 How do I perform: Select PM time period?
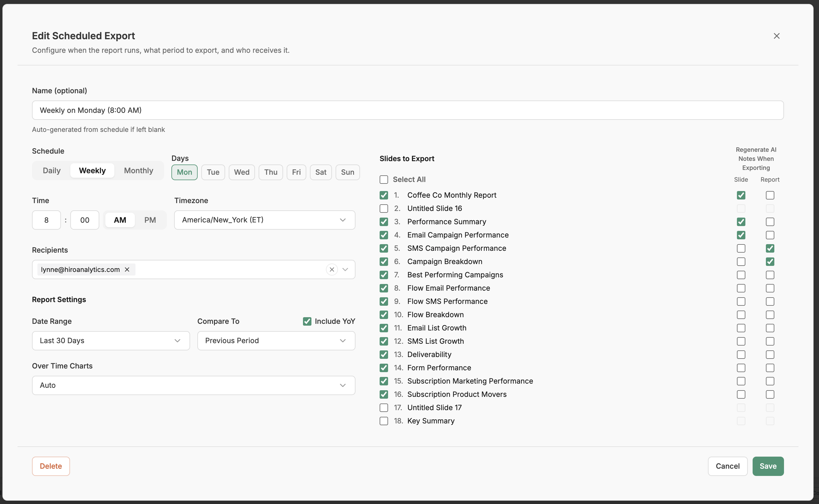coord(150,220)
